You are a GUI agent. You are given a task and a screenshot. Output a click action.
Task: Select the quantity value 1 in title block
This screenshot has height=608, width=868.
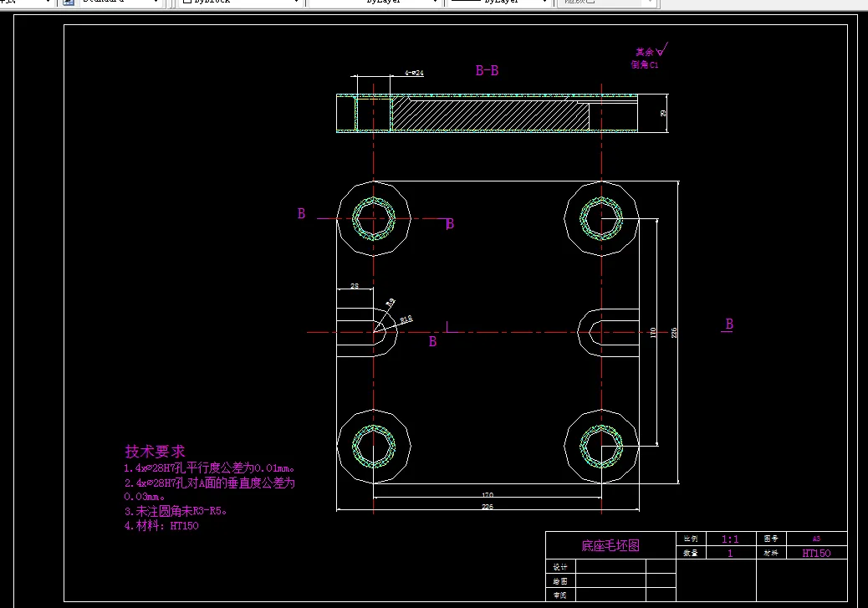[730, 553]
